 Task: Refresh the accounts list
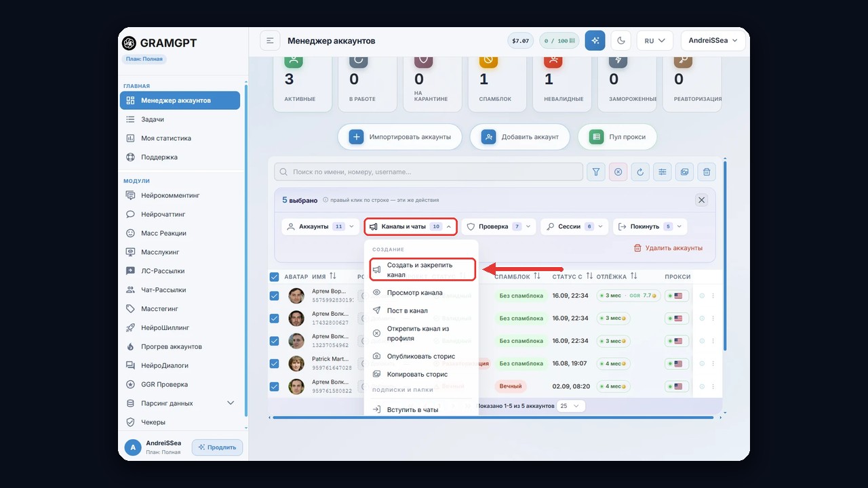[x=640, y=172]
